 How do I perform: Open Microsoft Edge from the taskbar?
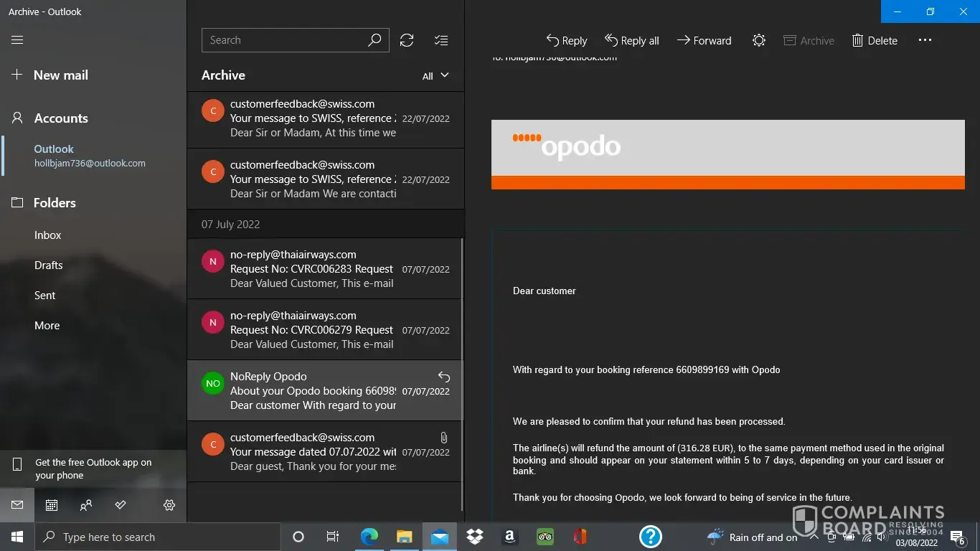[369, 537]
